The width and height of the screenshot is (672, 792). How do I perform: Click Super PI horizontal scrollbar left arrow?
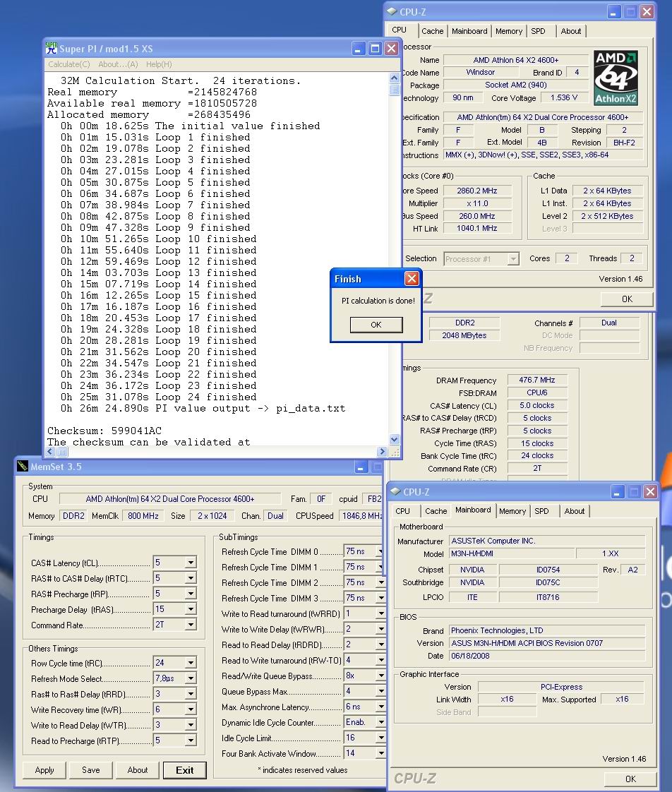click(50, 452)
